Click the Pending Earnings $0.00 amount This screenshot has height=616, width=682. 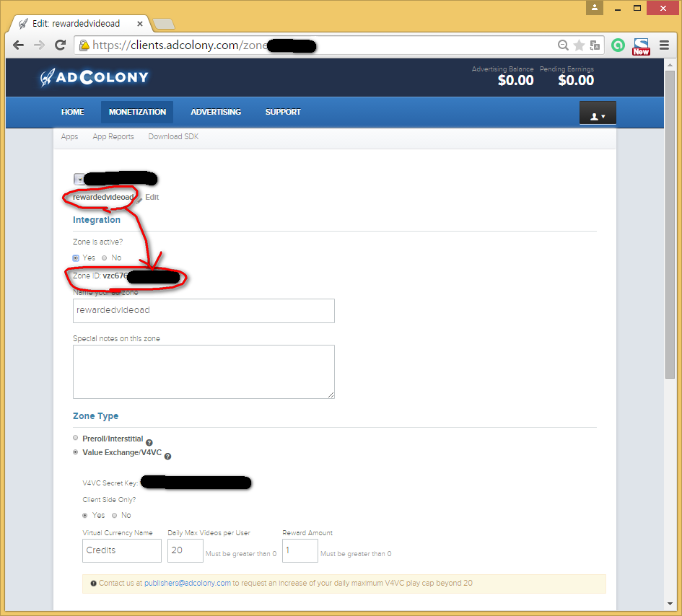pyautogui.click(x=576, y=80)
